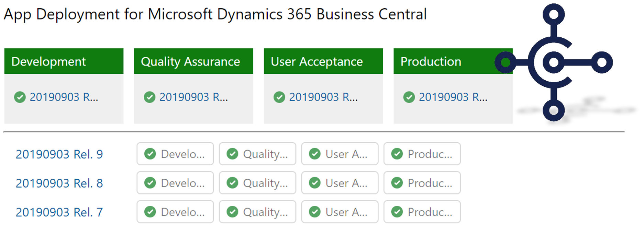
Task: Click green check icon in User Acceptance card
Action: [279, 97]
